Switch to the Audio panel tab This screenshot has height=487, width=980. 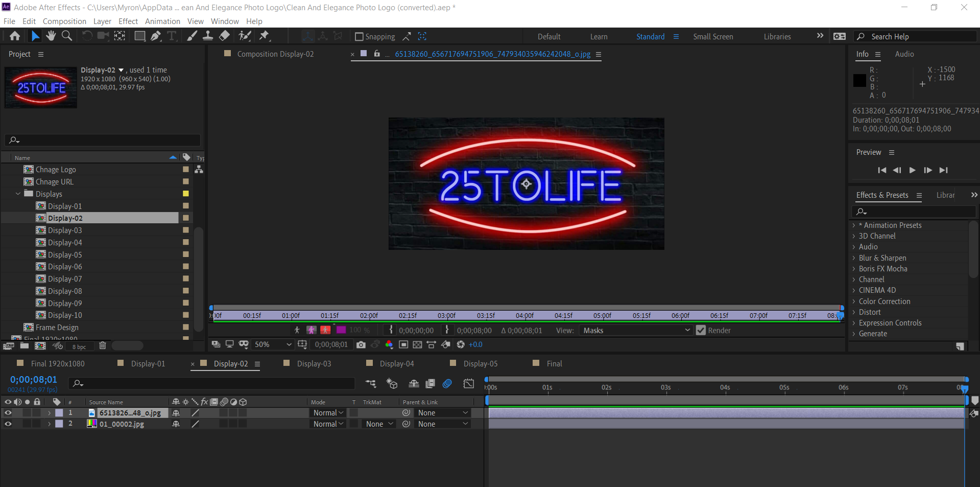[x=904, y=54]
